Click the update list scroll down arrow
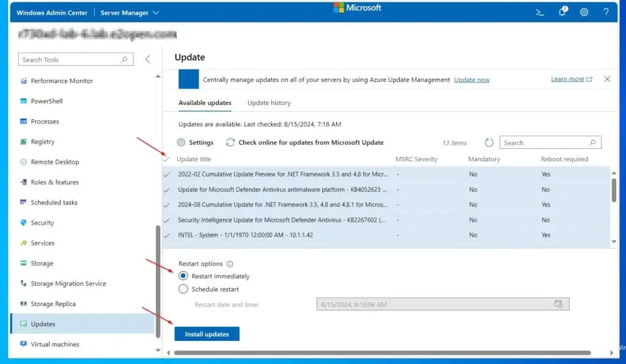The image size is (626, 364). (x=614, y=242)
